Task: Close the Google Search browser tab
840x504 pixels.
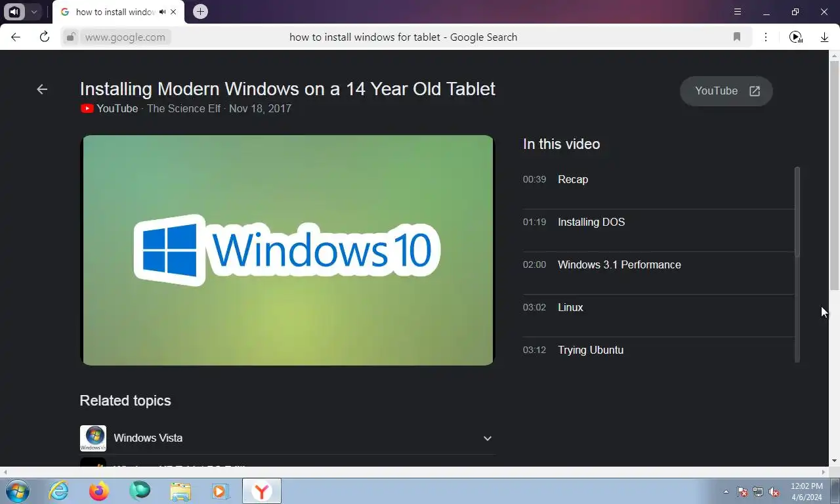Action: pos(173,12)
